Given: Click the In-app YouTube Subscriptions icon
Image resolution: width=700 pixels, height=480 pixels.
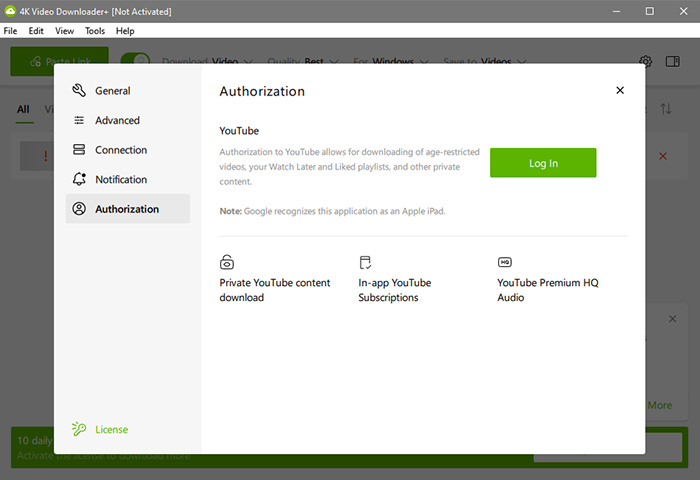Looking at the screenshot, I should 365,262.
